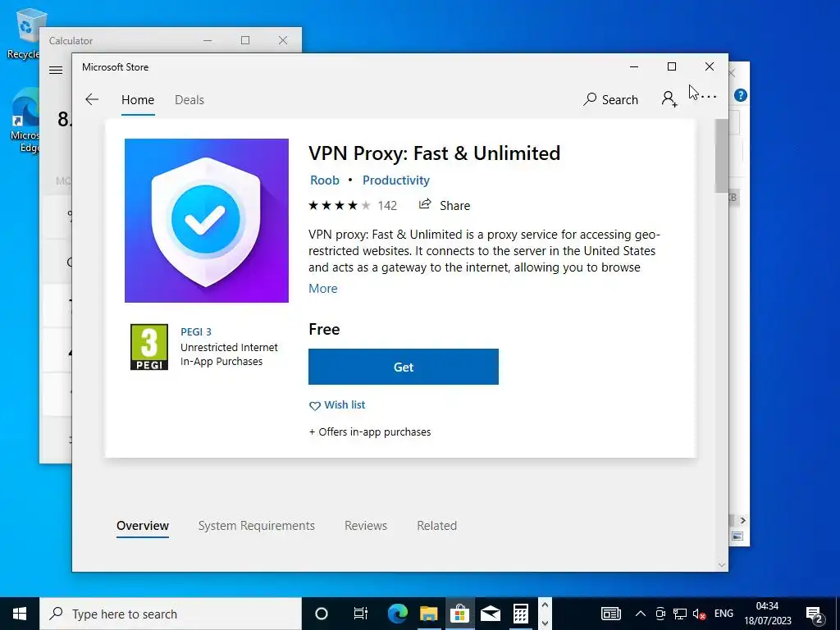Open File Explorer from the taskbar
Image resolution: width=840 pixels, height=630 pixels.
(428, 614)
